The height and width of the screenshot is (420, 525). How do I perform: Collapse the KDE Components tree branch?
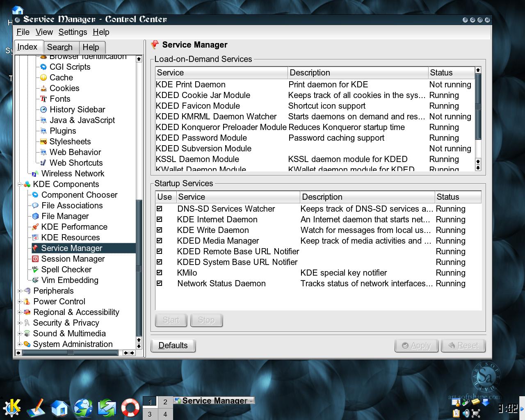point(20,184)
